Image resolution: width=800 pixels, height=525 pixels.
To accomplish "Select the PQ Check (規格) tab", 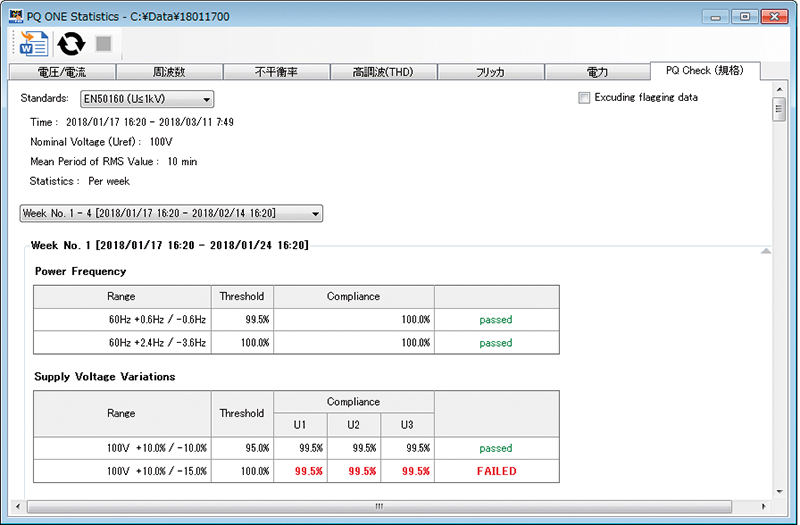I will coord(704,71).
